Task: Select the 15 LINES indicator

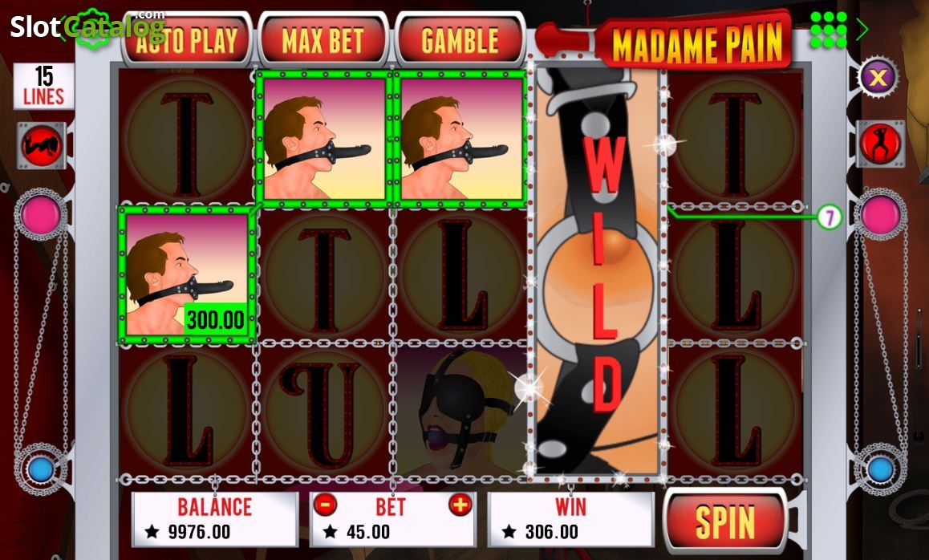Action: [44, 87]
